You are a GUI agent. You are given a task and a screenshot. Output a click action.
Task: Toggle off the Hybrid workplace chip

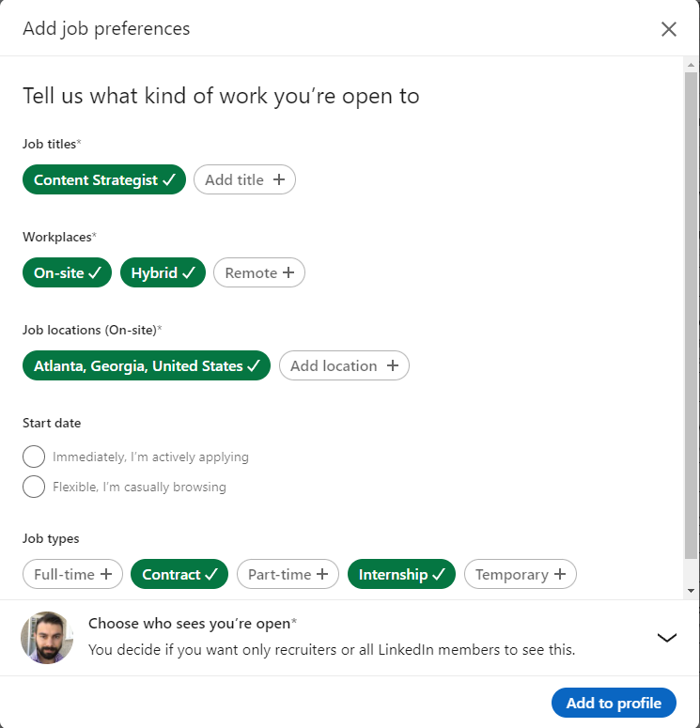click(x=163, y=273)
